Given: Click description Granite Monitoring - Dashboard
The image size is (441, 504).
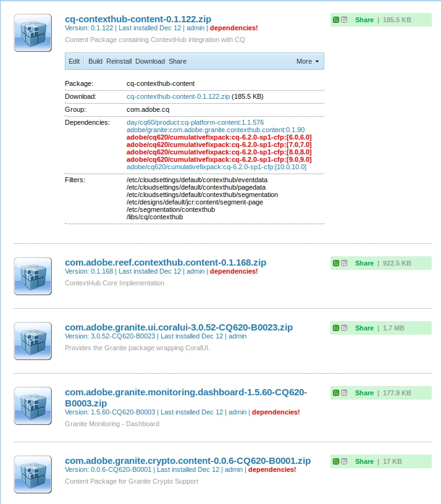Looking at the screenshot, I should [112, 424].
